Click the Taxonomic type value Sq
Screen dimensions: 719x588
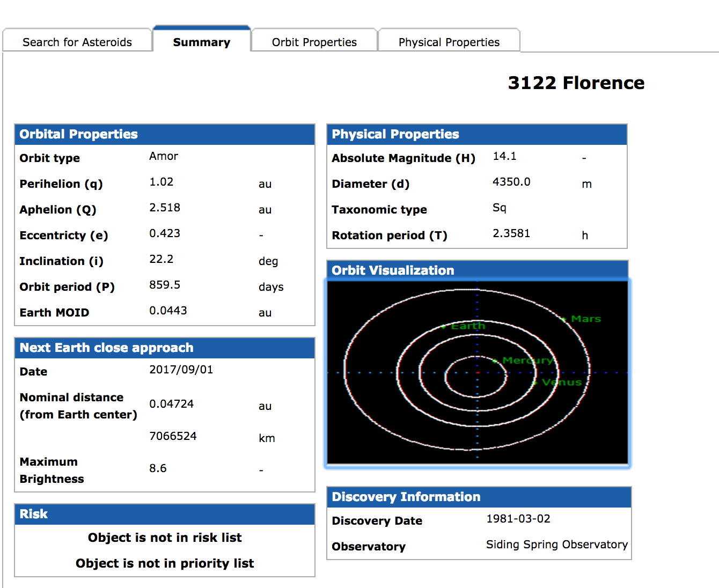500,208
